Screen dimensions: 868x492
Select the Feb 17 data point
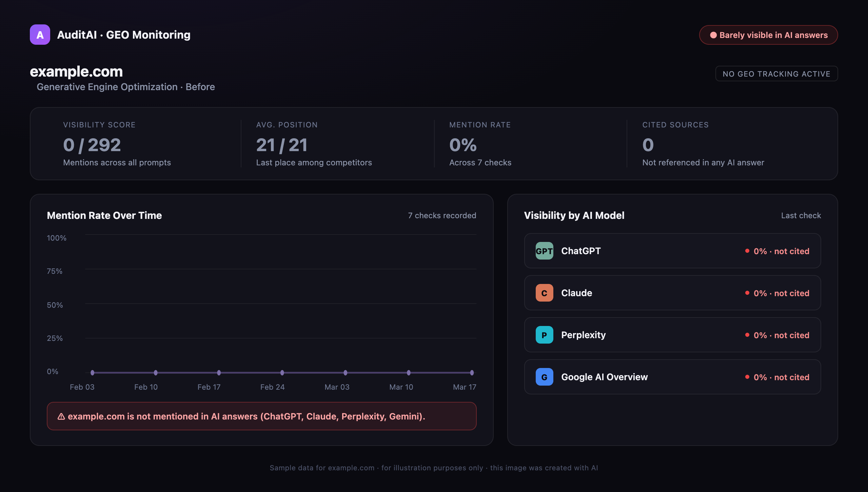pos(219,373)
